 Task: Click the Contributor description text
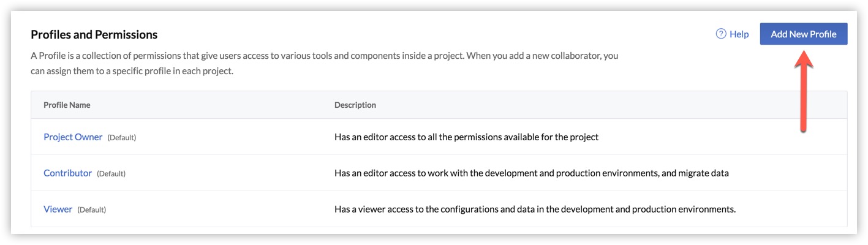(531, 173)
